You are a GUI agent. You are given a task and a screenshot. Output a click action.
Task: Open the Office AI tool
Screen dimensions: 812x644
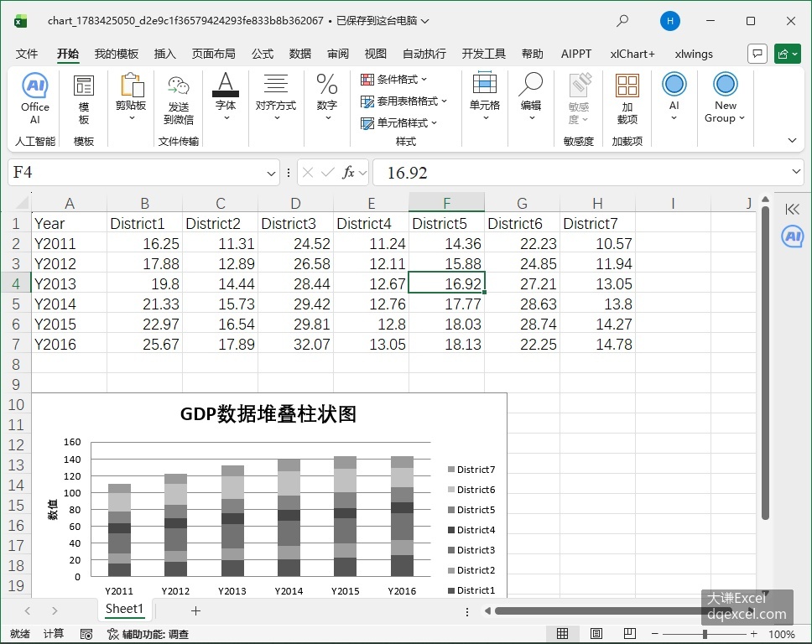(34, 99)
